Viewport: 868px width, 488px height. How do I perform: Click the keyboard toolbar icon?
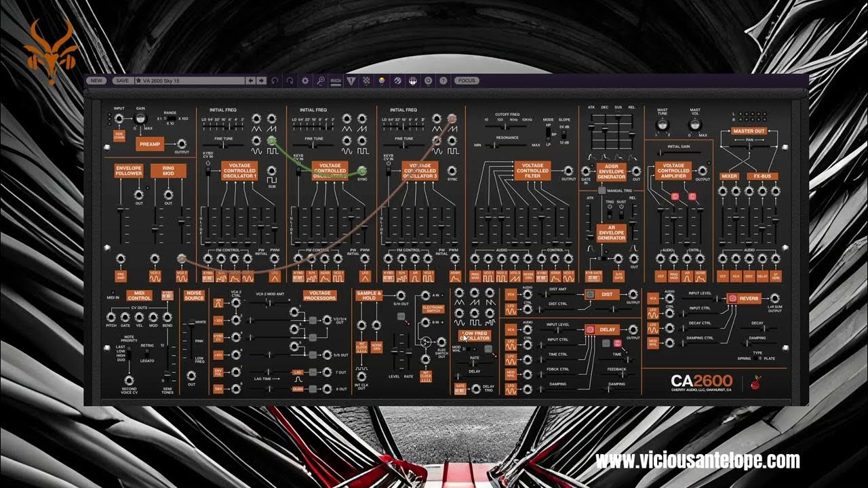413,81
